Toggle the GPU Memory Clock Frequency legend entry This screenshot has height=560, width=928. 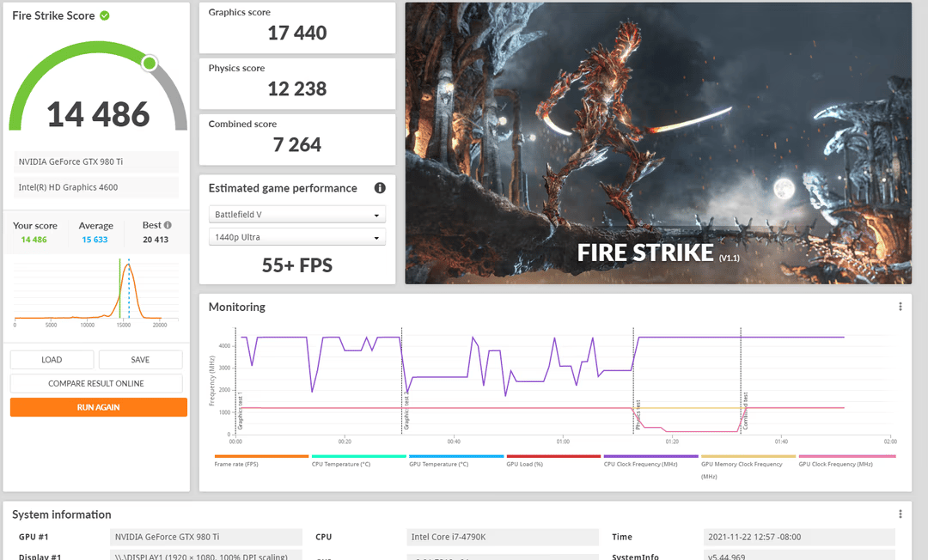click(x=748, y=466)
